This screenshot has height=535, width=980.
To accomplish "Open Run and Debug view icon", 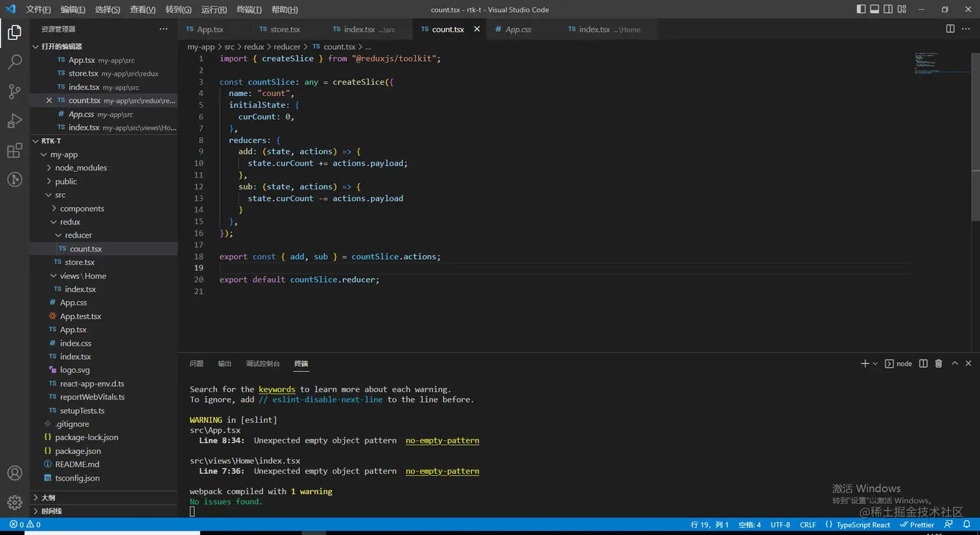I will (14, 121).
